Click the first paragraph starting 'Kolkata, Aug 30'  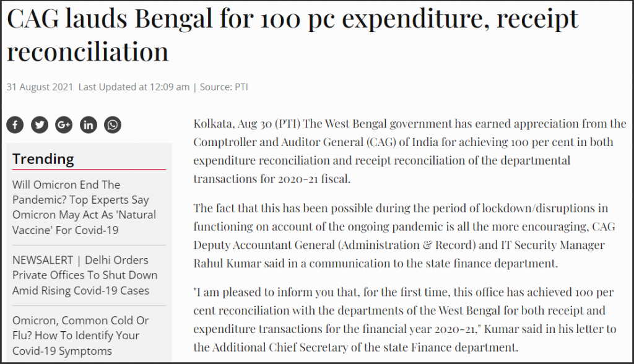[410, 151]
